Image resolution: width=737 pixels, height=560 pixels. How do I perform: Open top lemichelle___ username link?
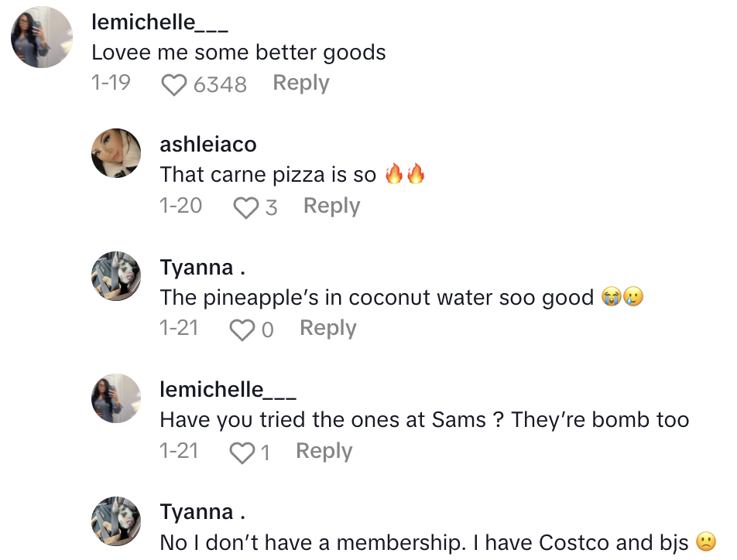click(x=159, y=22)
